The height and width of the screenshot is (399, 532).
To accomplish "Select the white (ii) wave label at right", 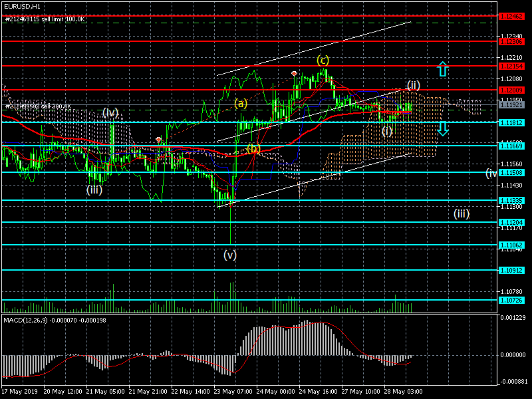I will 413,85.
